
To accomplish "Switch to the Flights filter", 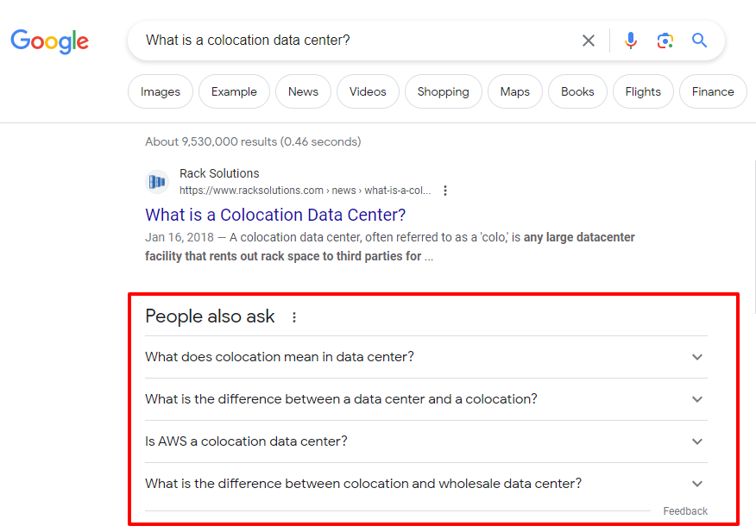I will click(643, 91).
